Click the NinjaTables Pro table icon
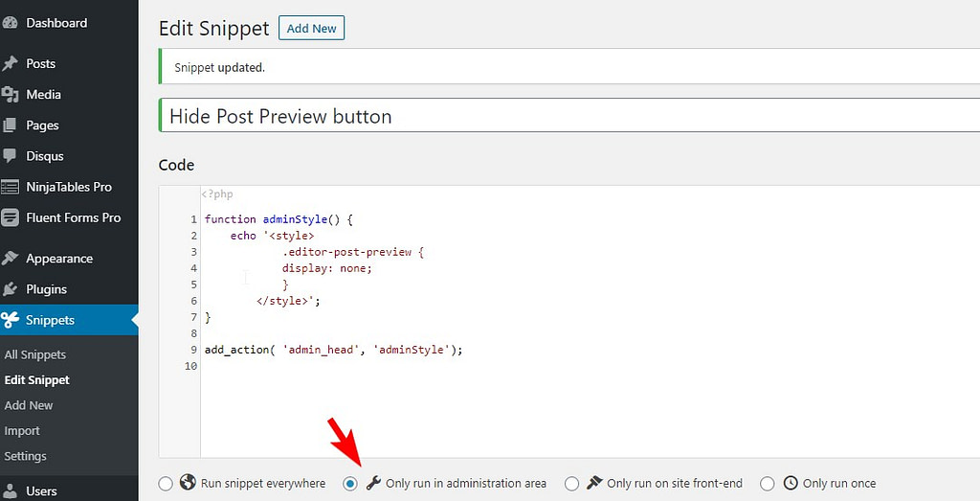980x501 pixels. point(10,187)
